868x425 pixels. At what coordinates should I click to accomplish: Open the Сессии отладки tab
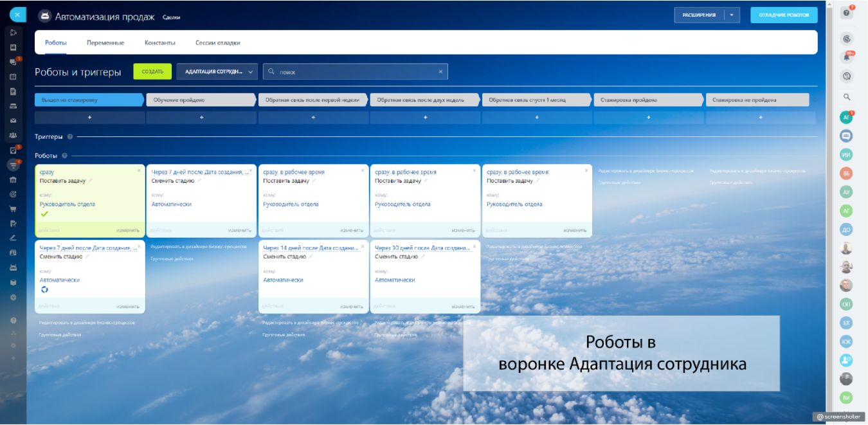click(217, 43)
